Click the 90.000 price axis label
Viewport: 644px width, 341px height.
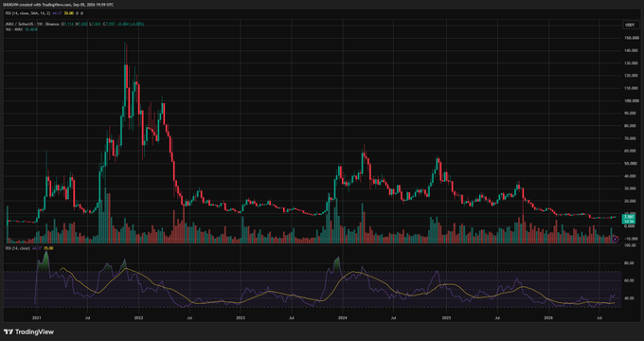click(x=632, y=113)
